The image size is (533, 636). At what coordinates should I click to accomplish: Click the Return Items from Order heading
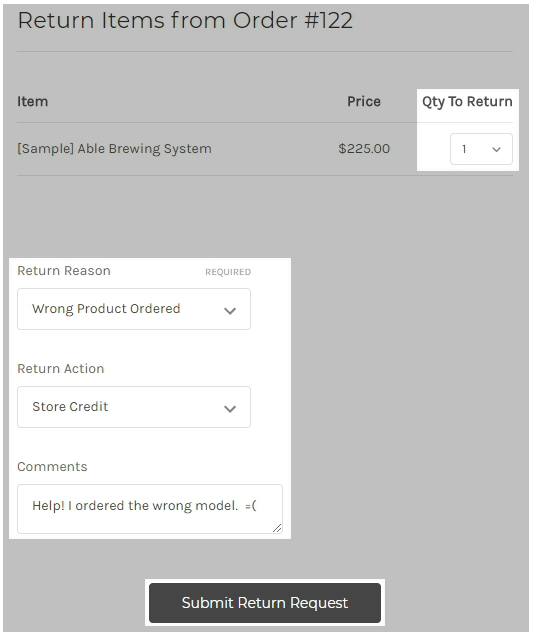tap(185, 20)
